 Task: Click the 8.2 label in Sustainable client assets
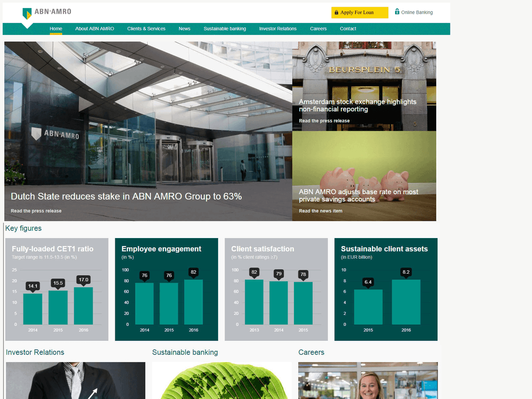406,272
